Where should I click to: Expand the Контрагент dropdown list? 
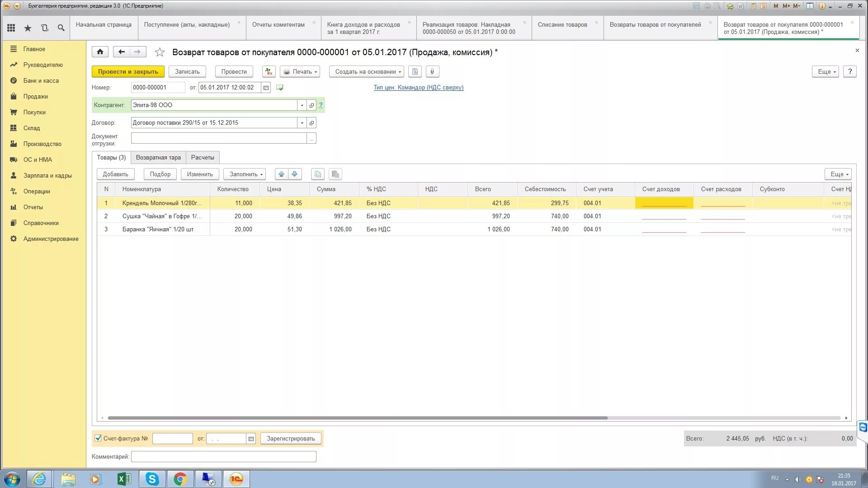coord(302,105)
